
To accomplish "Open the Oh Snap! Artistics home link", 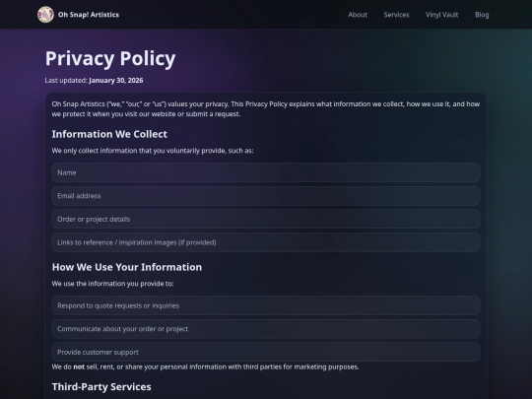I will pyautogui.click(x=79, y=15).
